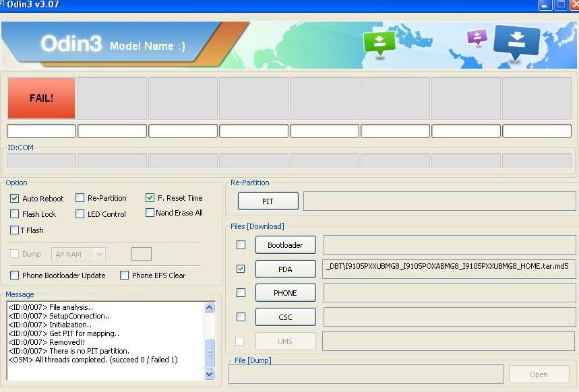Browse for a Bootloader file
This screenshot has width=579, height=392.
point(285,244)
